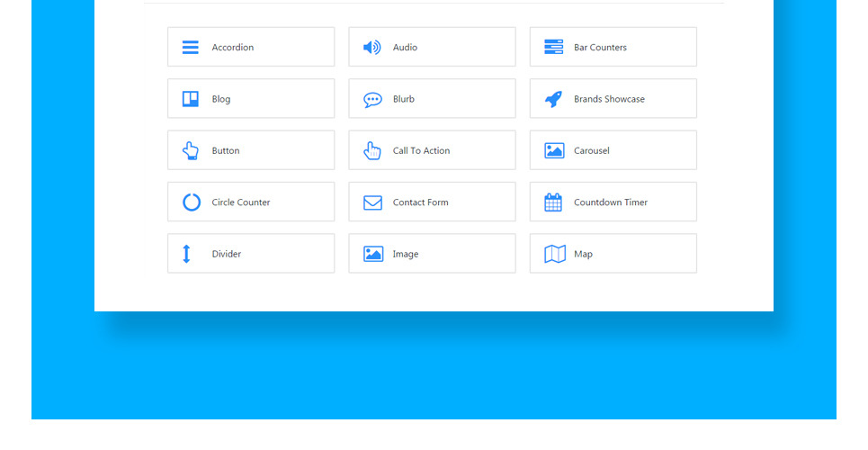Click the Contact Form envelope icon
The height and width of the screenshot is (450, 868).
coord(372,202)
